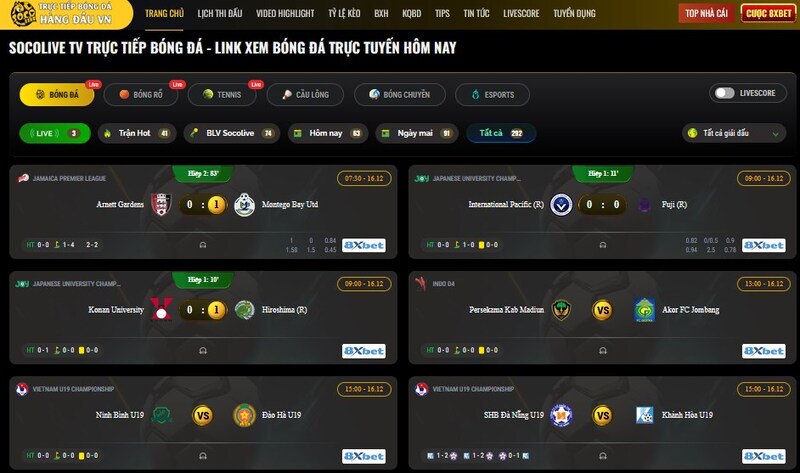Open the Ninh Bình U19 vs Đào Hà U19 match
This screenshot has height=473, width=800.
coord(203,422)
